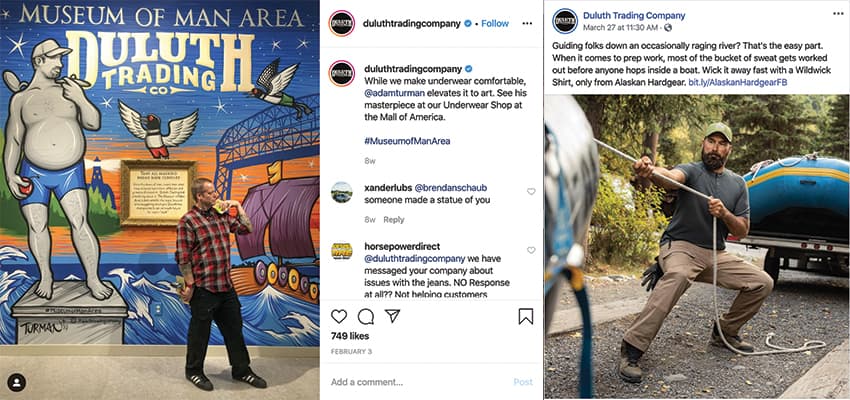View the 749 likes list
The image size is (850, 400).
point(350,336)
